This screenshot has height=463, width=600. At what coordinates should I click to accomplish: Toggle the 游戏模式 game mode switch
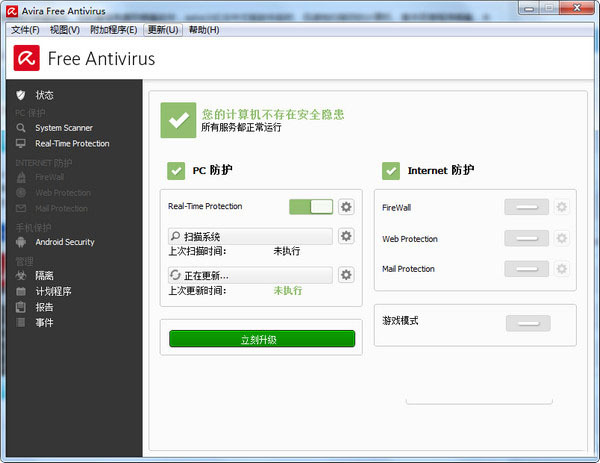coord(527,323)
